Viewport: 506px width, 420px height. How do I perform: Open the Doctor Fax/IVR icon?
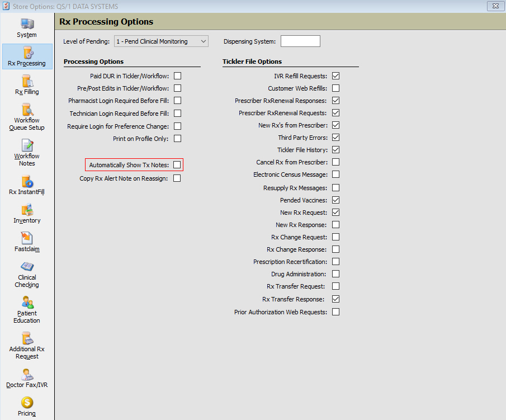pyautogui.click(x=27, y=375)
